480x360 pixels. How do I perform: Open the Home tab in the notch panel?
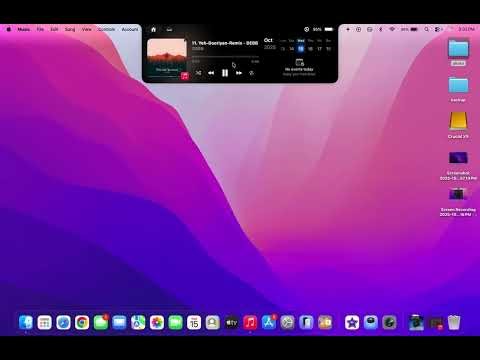[x=153, y=29]
